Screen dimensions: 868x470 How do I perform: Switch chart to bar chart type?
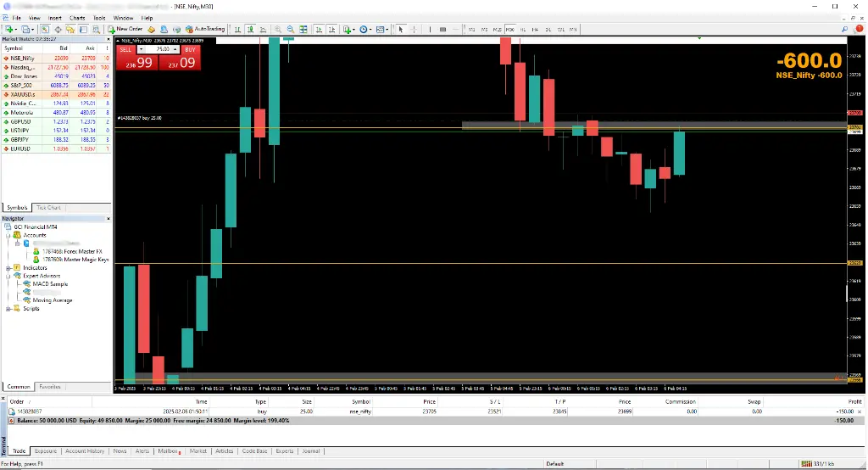tap(237, 29)
